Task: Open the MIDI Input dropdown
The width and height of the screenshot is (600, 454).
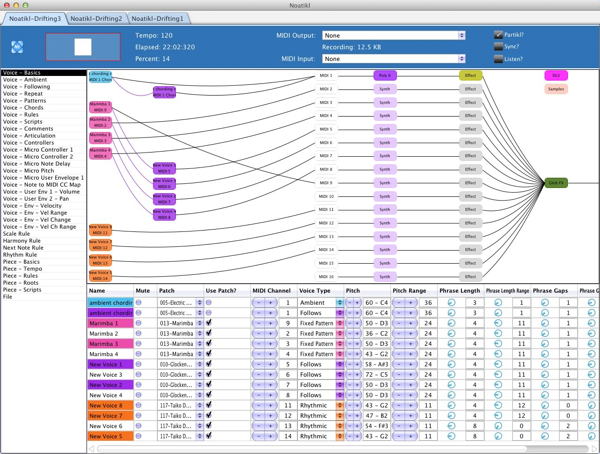Action: point(394,59)
